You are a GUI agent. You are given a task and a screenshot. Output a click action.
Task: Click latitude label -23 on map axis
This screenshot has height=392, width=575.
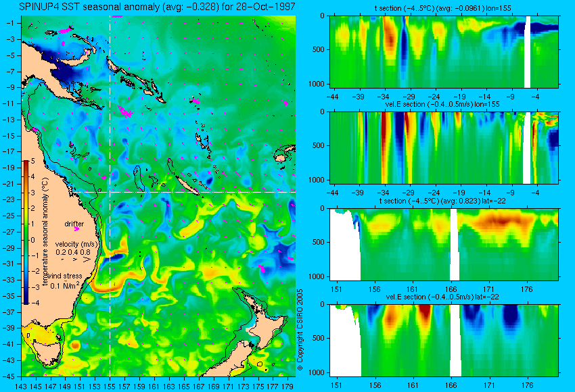(10, 199)
